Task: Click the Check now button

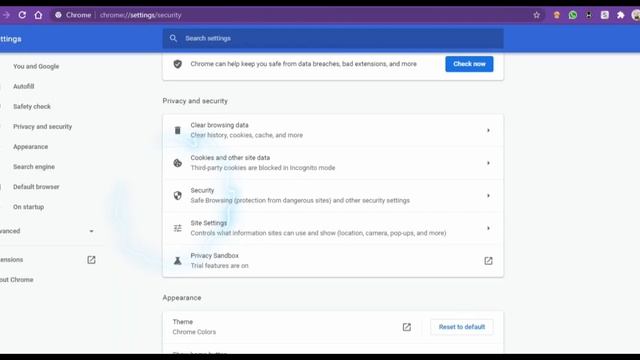Action: (x=469, y=64)
